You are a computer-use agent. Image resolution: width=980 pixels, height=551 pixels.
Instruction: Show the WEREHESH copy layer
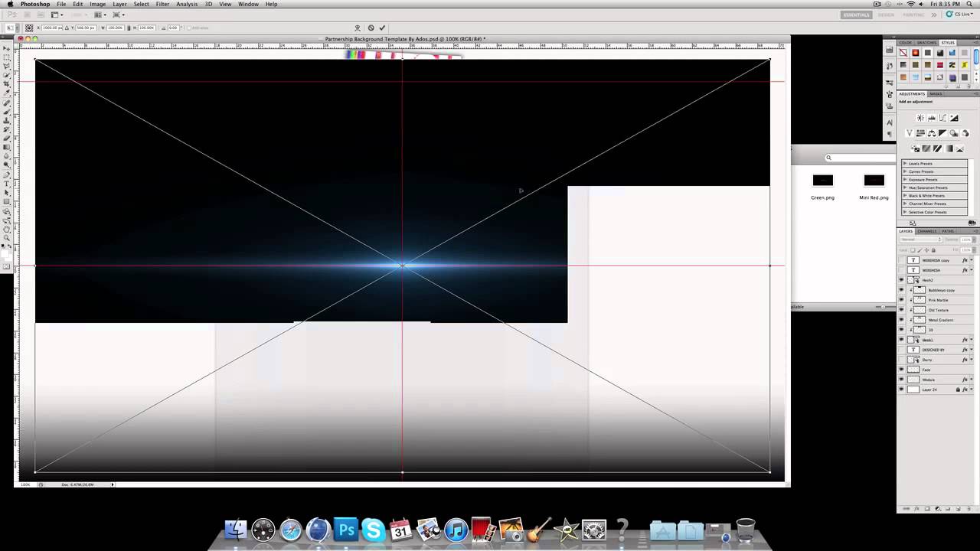click(x=901, y=260)
